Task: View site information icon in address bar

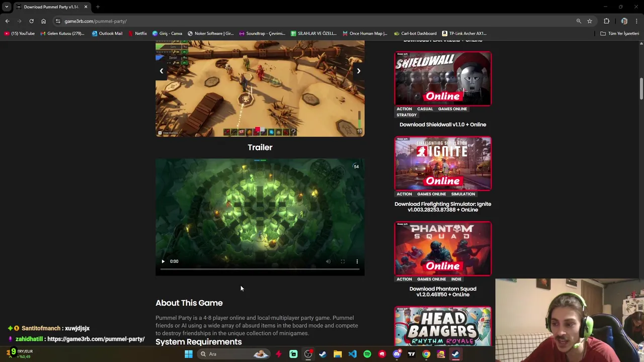Action: [58, 21]
